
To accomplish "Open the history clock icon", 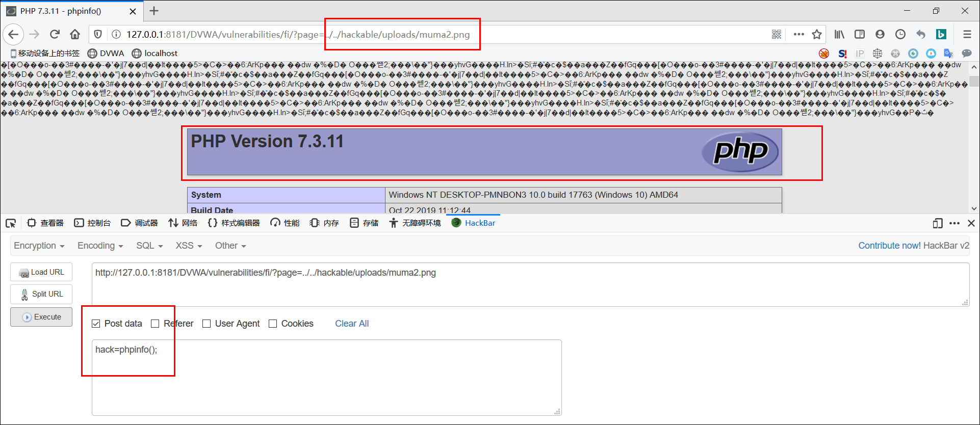I will pos(900,34).
